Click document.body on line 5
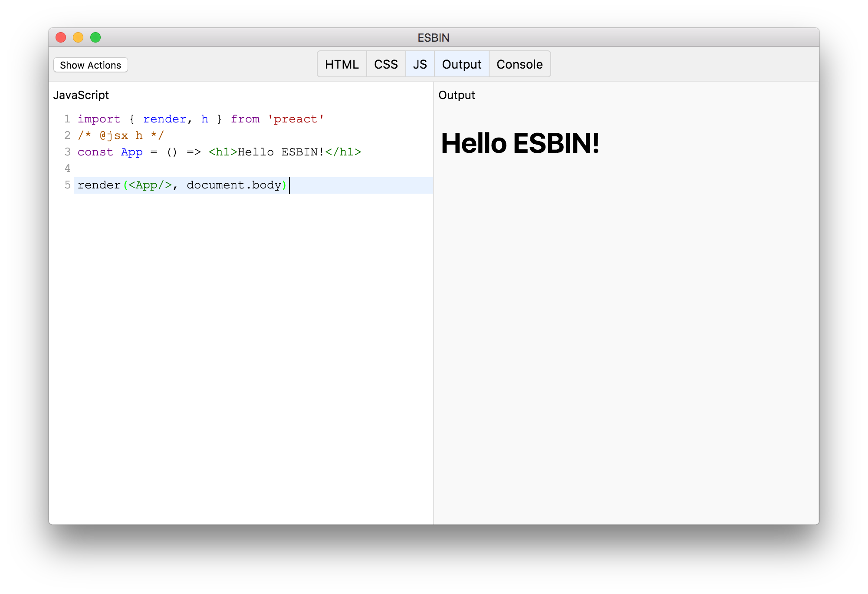This screenshot has width=868, height=594. click(x=234, y=185)
